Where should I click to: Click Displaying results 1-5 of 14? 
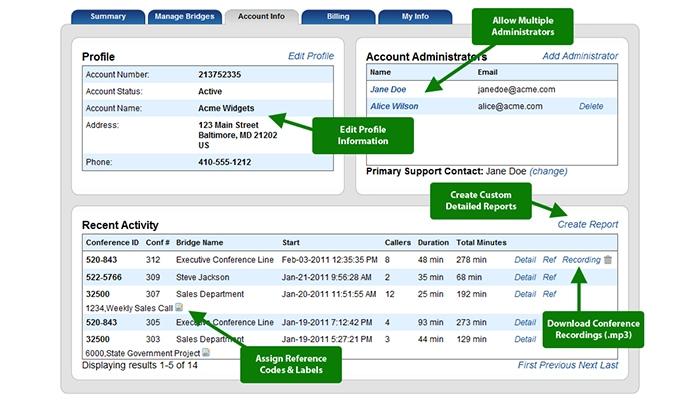[x=140, y=365]
